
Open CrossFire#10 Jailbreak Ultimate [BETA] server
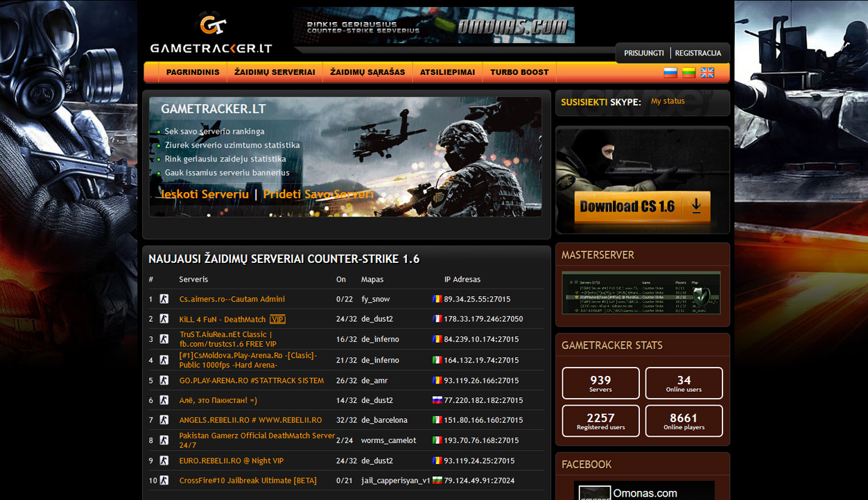click(248, 480)
